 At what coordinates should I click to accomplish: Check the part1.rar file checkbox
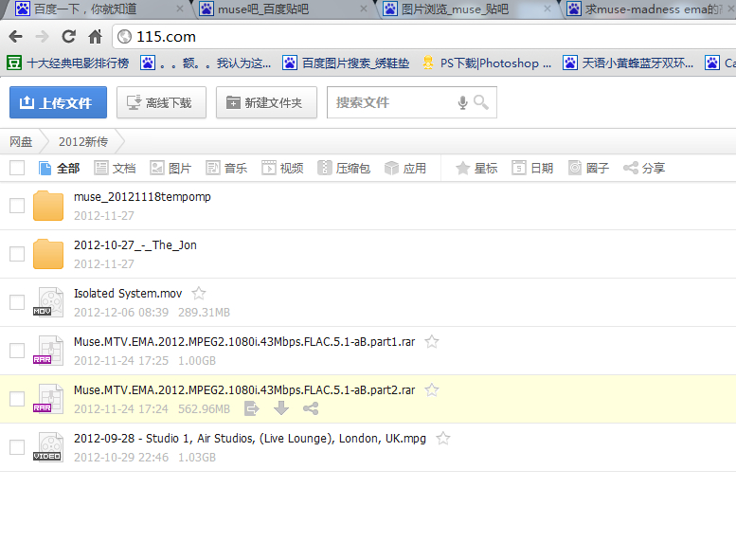[x=17, y=351]
